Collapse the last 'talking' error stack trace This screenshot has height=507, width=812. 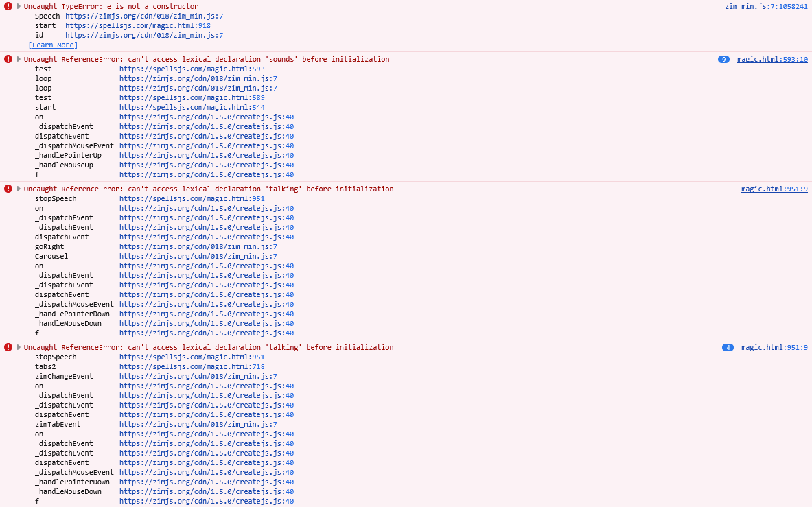pyautogui.click(x=19, y=347)
